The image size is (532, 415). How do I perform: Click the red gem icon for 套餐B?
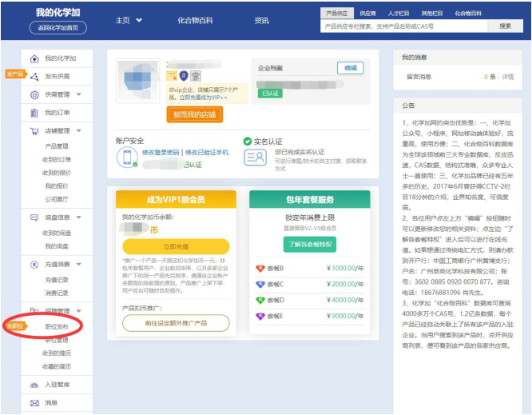260,269
